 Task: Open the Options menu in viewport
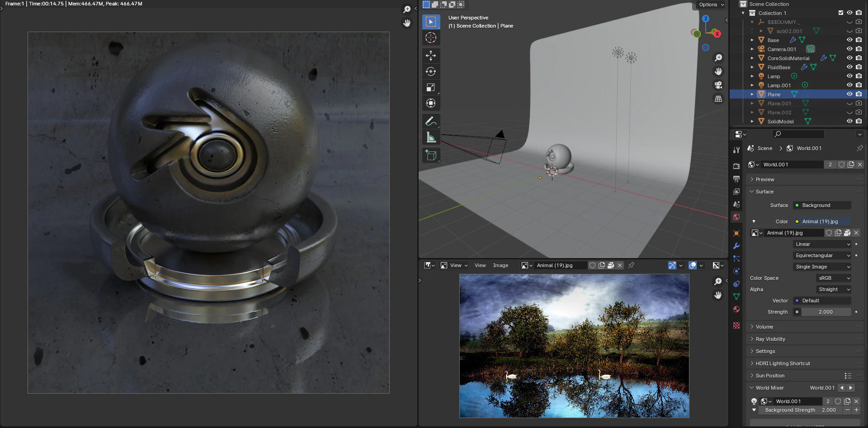pos(711,5)
